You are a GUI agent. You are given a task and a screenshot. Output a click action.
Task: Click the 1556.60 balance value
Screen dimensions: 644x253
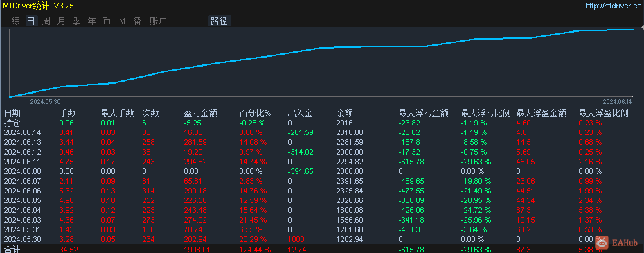pos(350,220)
